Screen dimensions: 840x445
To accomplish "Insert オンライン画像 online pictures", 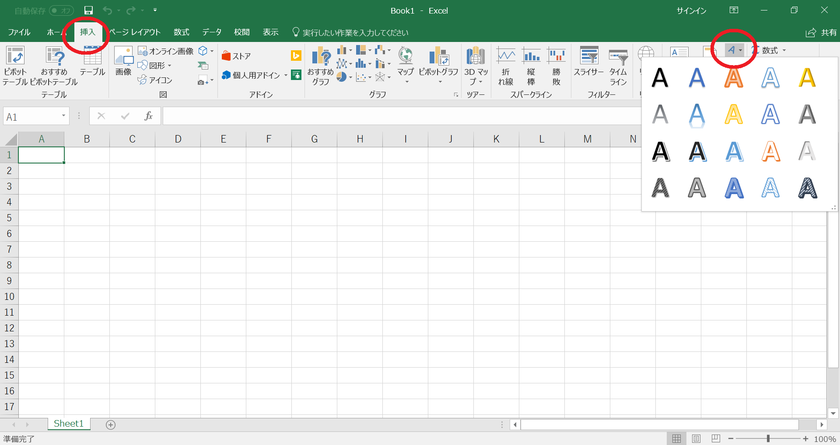I will (166, 51).
